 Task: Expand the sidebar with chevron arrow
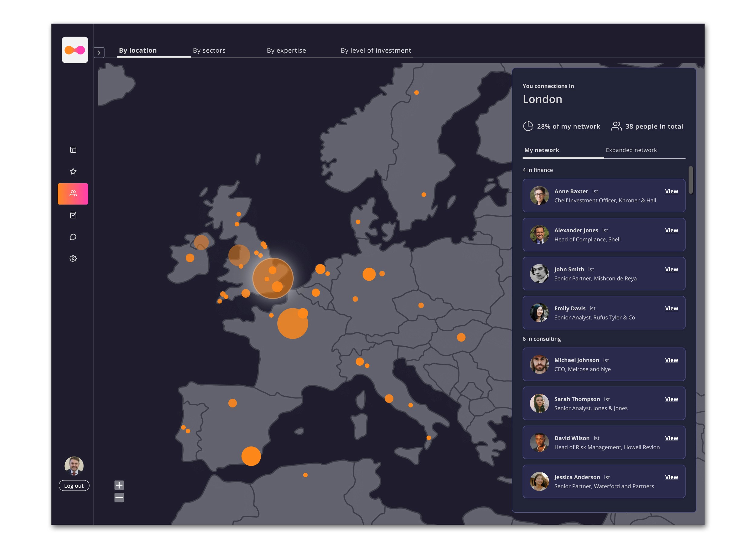[x=99, y=52]
